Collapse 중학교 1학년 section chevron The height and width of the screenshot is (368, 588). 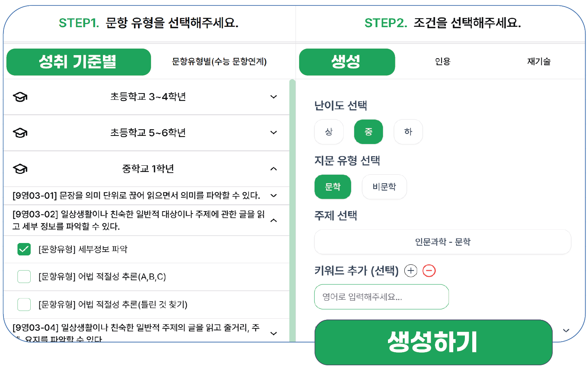point(274,169)
